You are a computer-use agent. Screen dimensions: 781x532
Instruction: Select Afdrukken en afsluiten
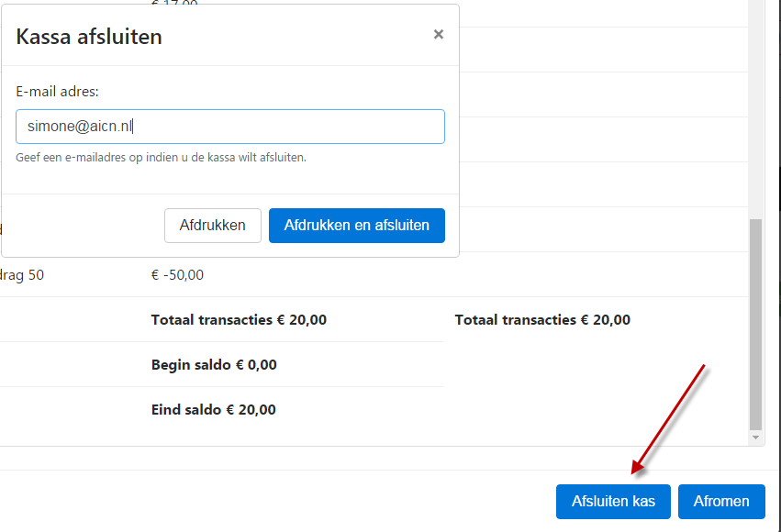[x=357, y=226]
